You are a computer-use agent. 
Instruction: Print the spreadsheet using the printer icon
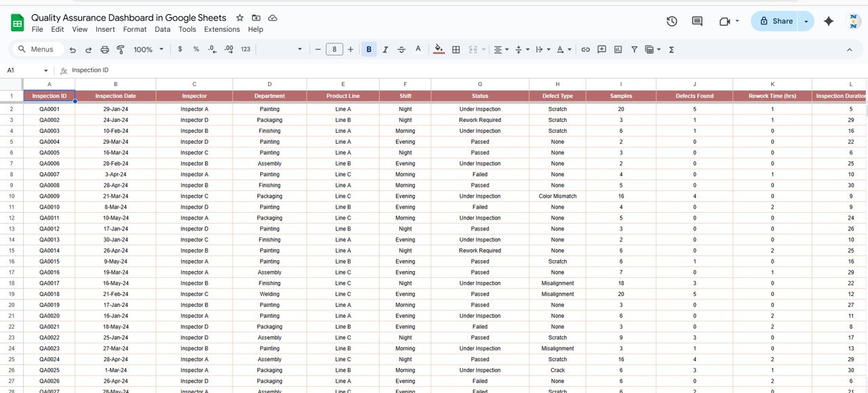pos(104,49)
